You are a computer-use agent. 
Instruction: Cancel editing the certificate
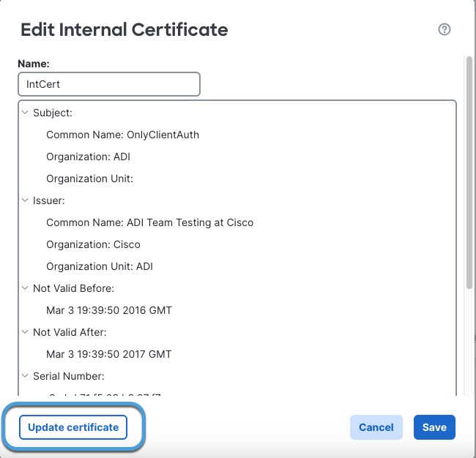point(376,427)
